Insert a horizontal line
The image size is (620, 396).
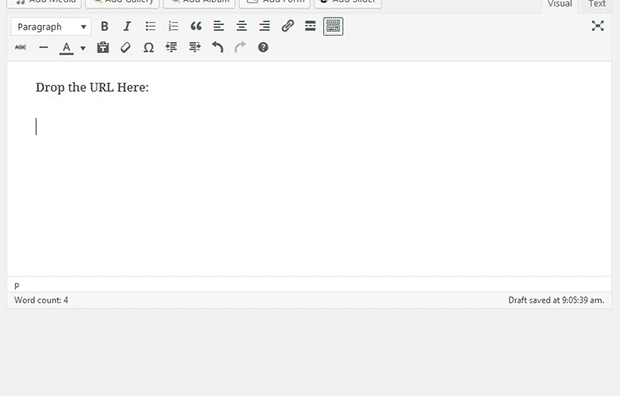(43, 47)
